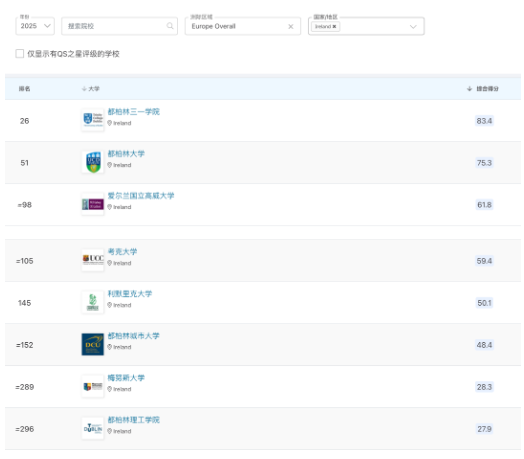Click the 28.3 score value

(x=484, y=387)
